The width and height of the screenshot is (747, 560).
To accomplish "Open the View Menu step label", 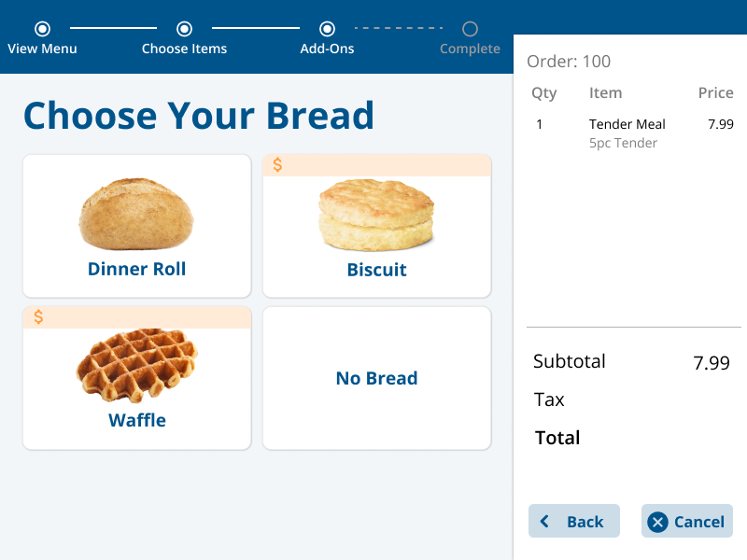I will [42, 49].
